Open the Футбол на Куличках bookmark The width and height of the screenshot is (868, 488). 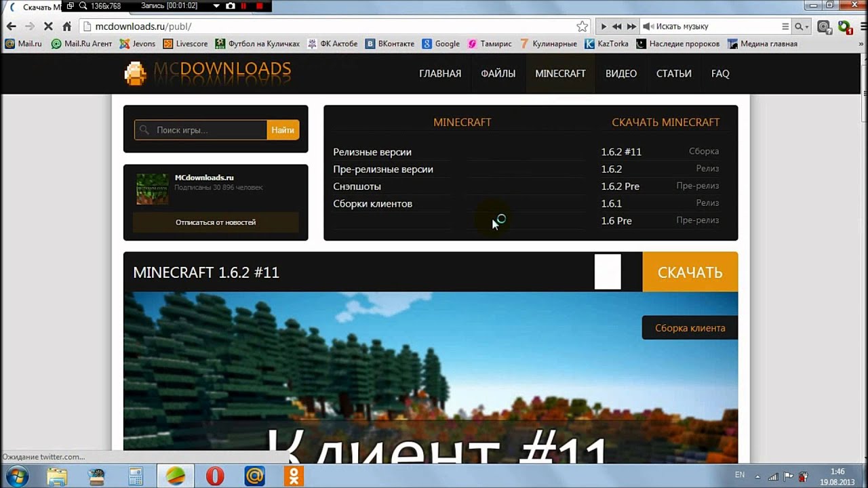(x=257, y=43)
